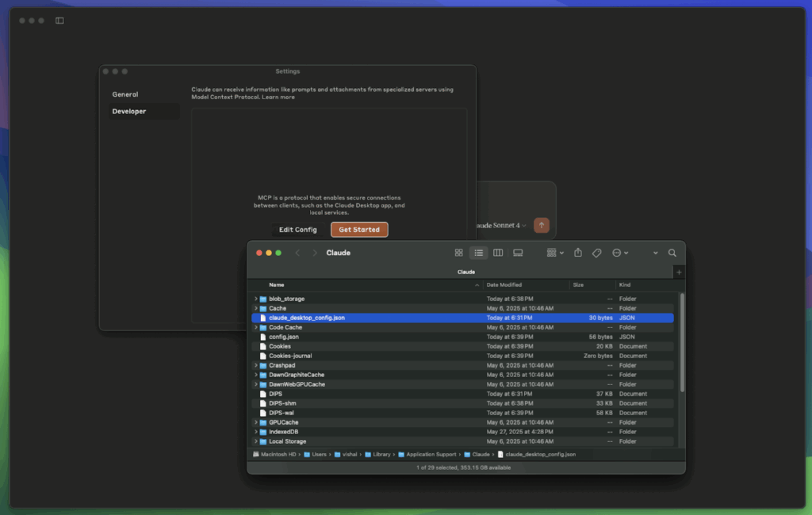Click Library in the path bar
Image resolution: width=812 pixels, height=515 pixels.
point(377,455)
